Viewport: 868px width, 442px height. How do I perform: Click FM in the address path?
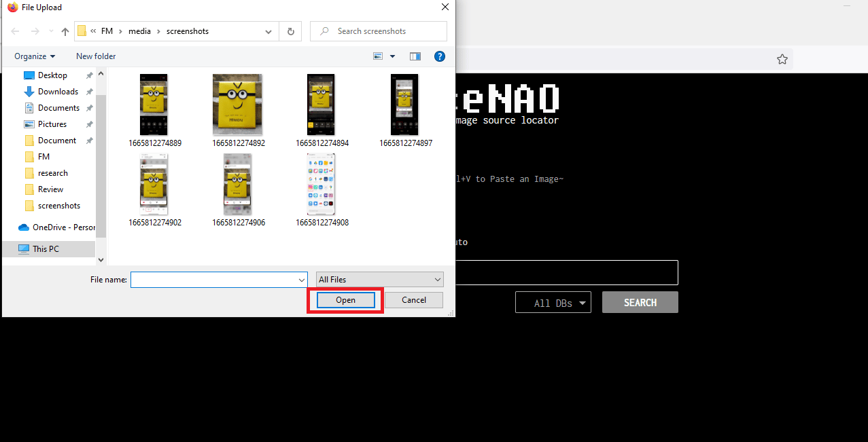click(107, 31)
